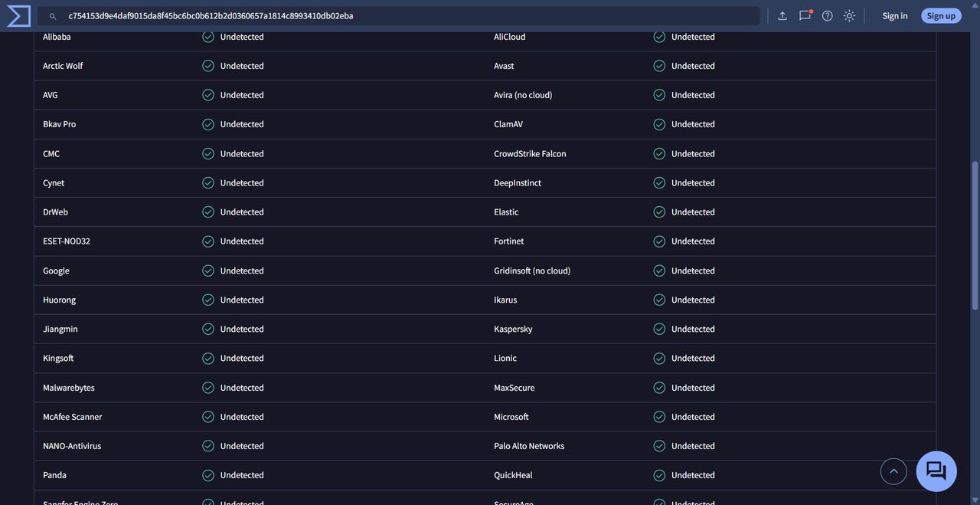Click the upload file icon
The width and height of the screenshot is (980, 505).
click(x=782, y=15)
